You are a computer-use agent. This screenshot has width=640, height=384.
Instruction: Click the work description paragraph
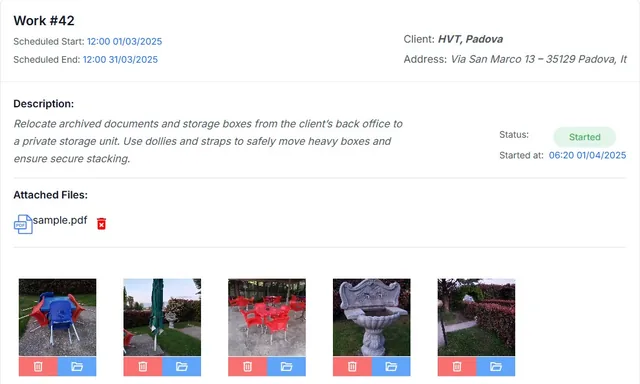(208, 141)
